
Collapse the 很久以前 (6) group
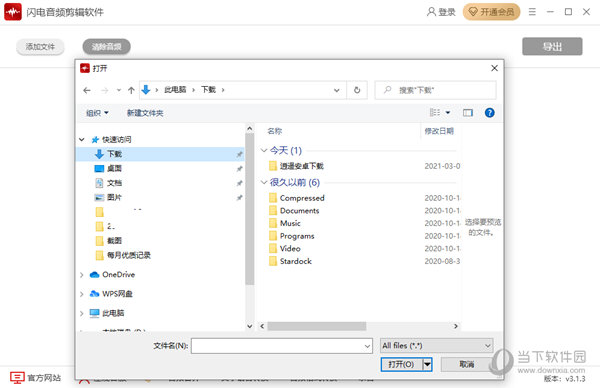(264, 183)
